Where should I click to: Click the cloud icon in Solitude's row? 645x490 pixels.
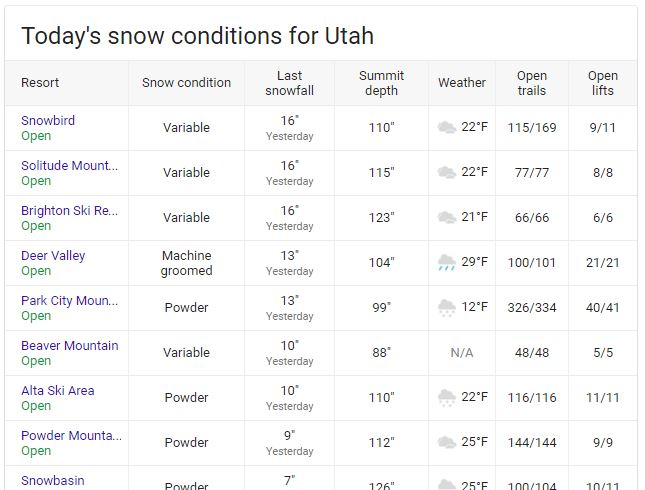[x=447, y=172]
